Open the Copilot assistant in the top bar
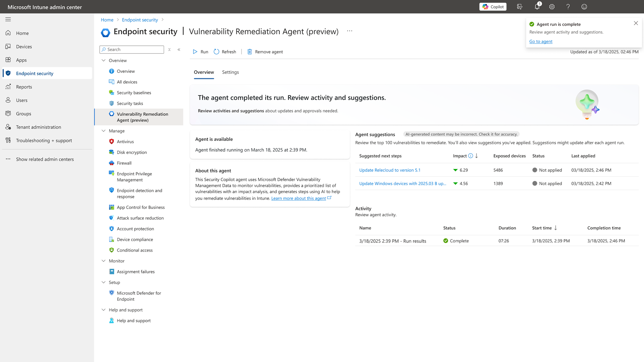644x362 pixels. [493, 6]
